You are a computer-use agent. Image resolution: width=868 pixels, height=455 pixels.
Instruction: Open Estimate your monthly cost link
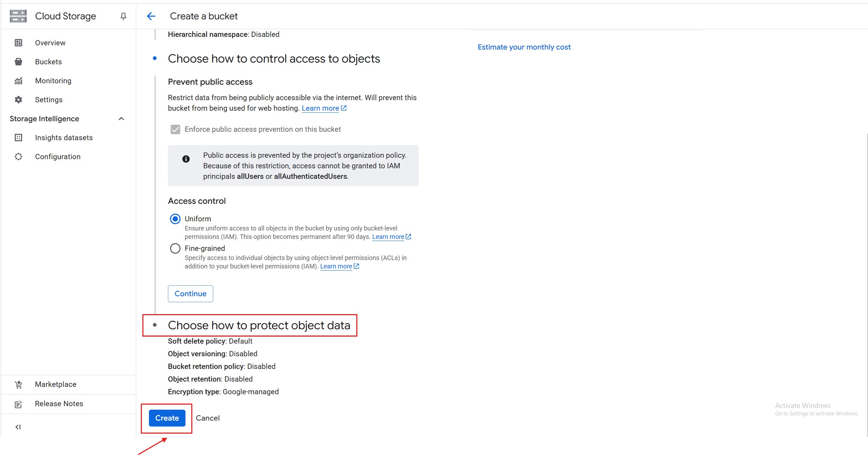click(524, 47)
